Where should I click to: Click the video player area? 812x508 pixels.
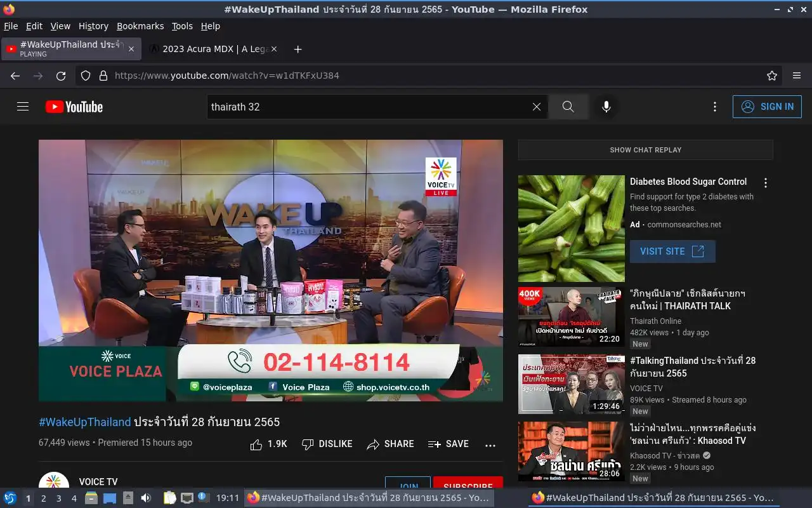click(x=271, y=271)
